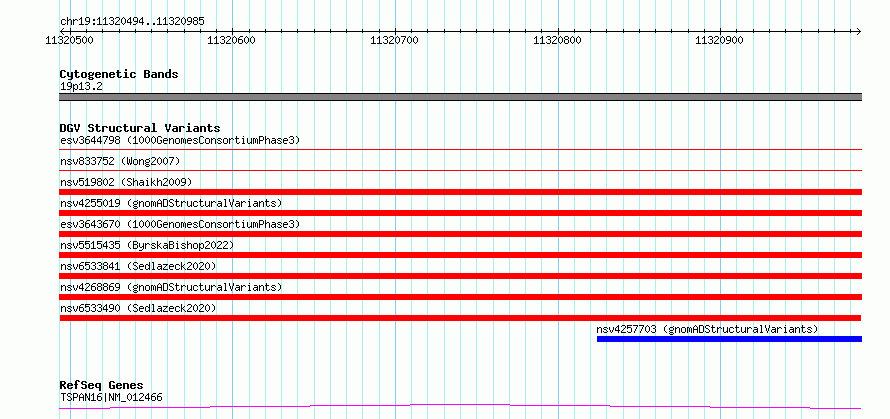Click the red bar for esv3643670

coord(460,234)
